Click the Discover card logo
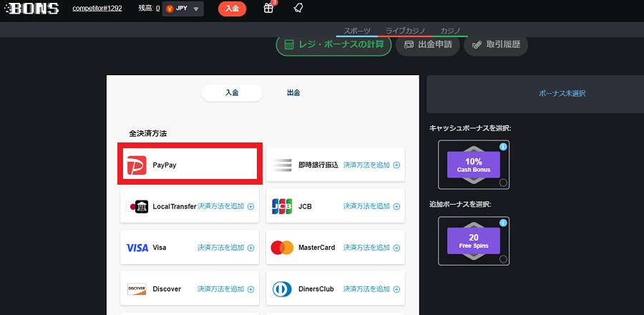The image size is (644, 315). (x=137, y=289)
